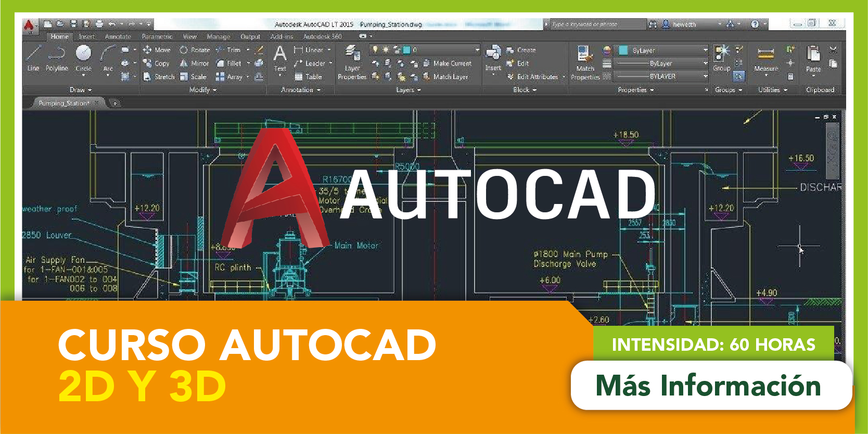This screenshot has height=434, width=868.
Task: Use the Stretch tool
Action: click(x=159, y=77)
